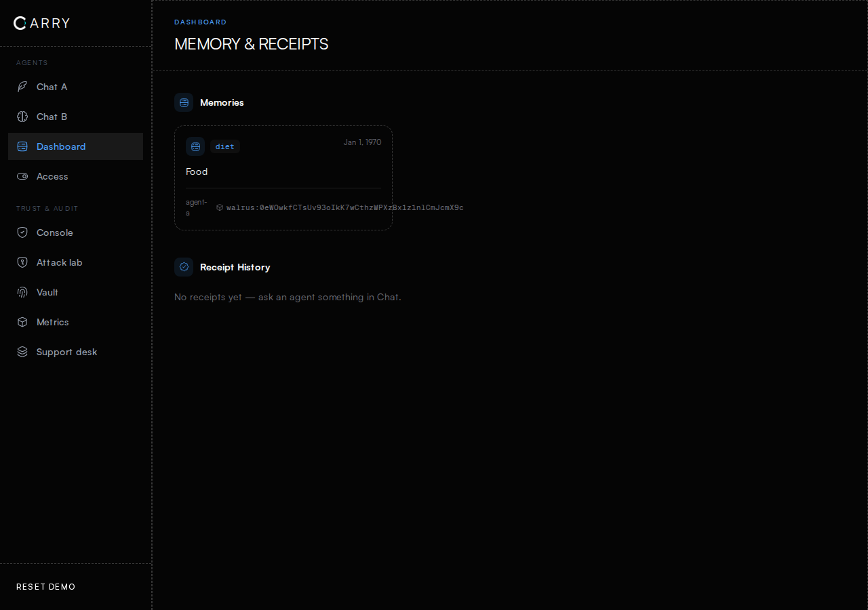Click the Receipt History heading
This screenshot has height=610, width=868.
click(235, 267)
